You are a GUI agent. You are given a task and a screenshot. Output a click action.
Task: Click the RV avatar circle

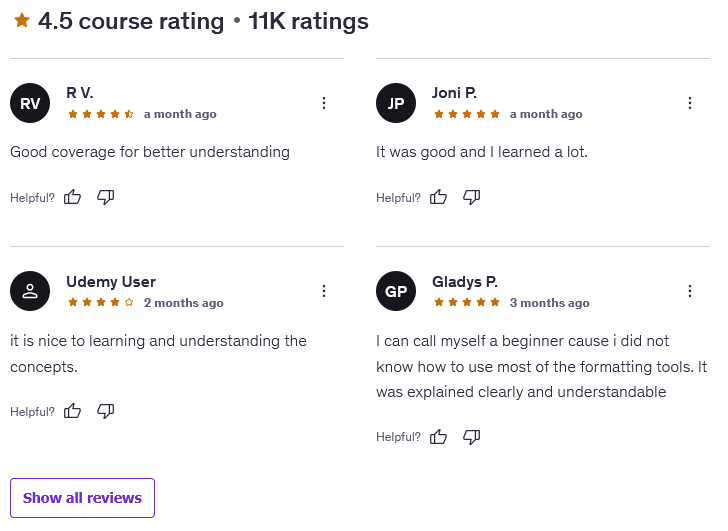[30, 103]
